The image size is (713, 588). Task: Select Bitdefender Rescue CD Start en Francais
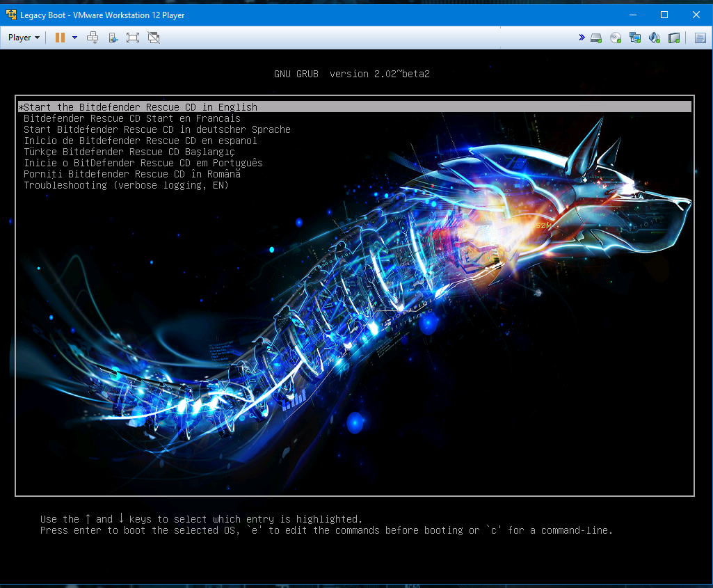132,118
